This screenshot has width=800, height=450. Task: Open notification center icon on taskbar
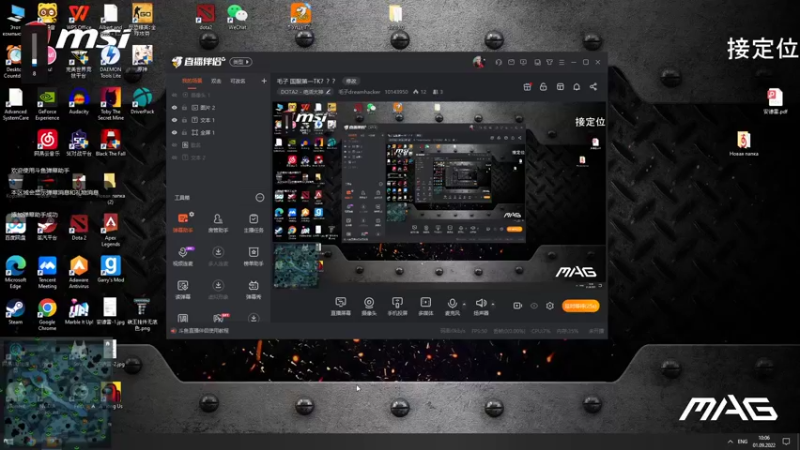[x=786, y=441]
